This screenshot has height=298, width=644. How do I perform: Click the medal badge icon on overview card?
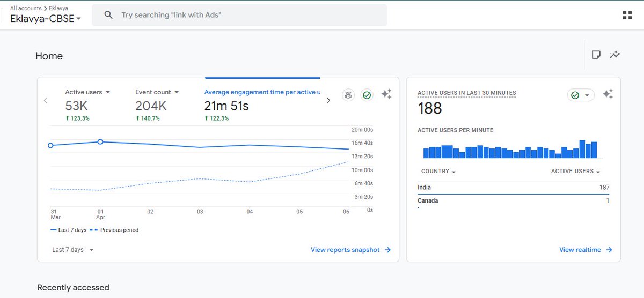click(348, 95)
